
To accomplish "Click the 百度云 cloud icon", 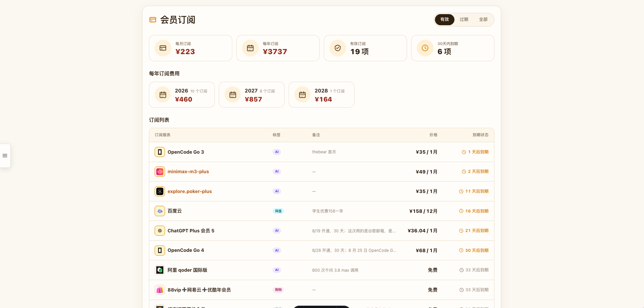I will pyautogui.click(x=160, y=211).
